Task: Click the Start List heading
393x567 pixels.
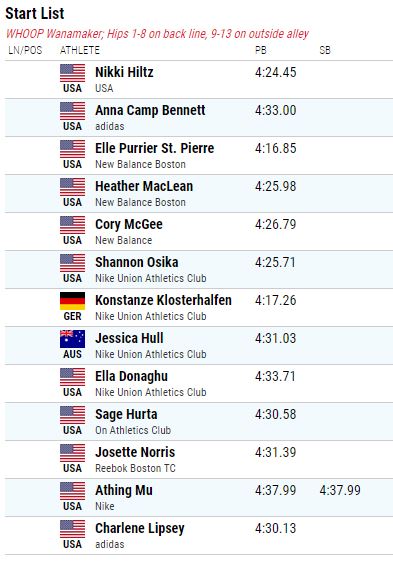Action: [35, 13]
